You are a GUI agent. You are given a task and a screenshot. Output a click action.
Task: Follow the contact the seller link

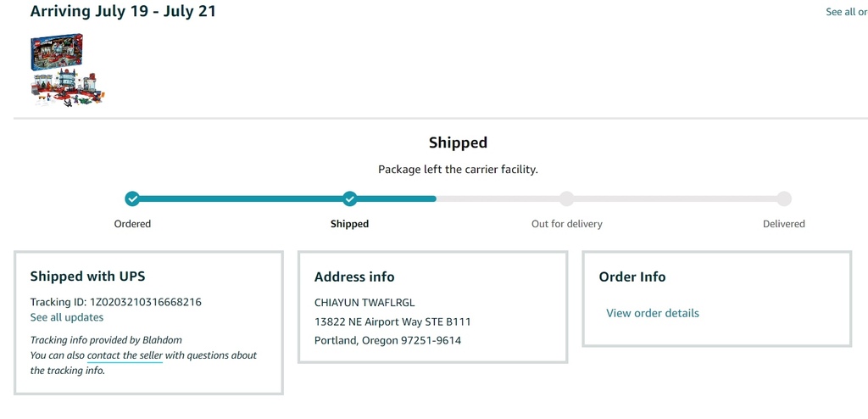pos(125,356)
